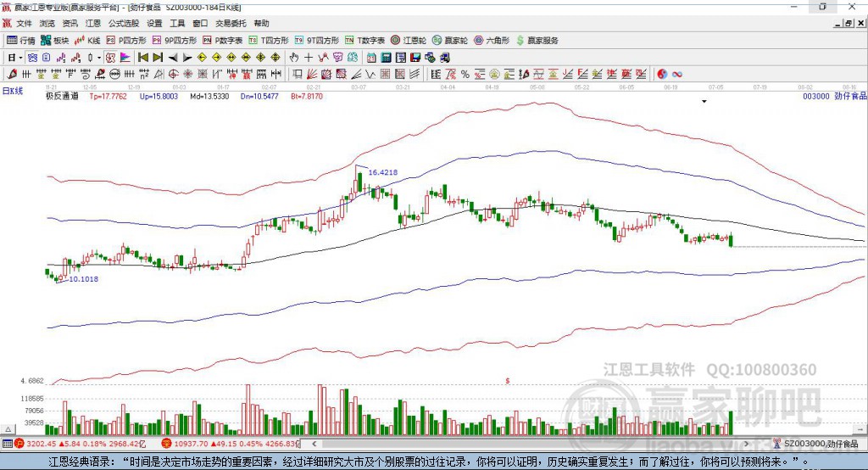Open the 江恩 menu
868x470 pixels.
93,23
